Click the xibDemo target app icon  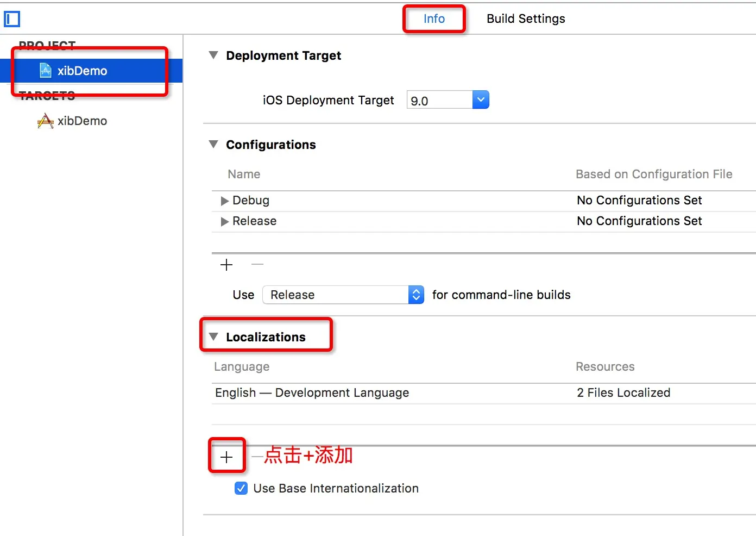(x=45, y=121)
